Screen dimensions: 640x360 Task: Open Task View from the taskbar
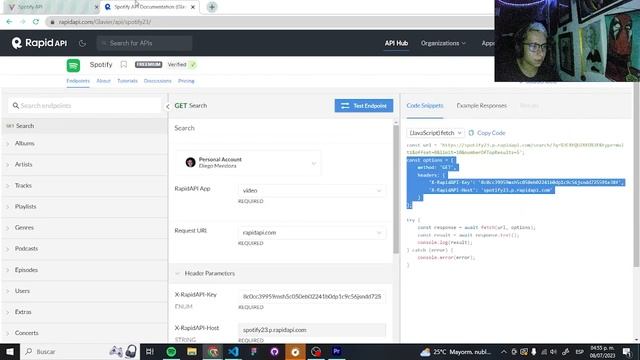149,351
